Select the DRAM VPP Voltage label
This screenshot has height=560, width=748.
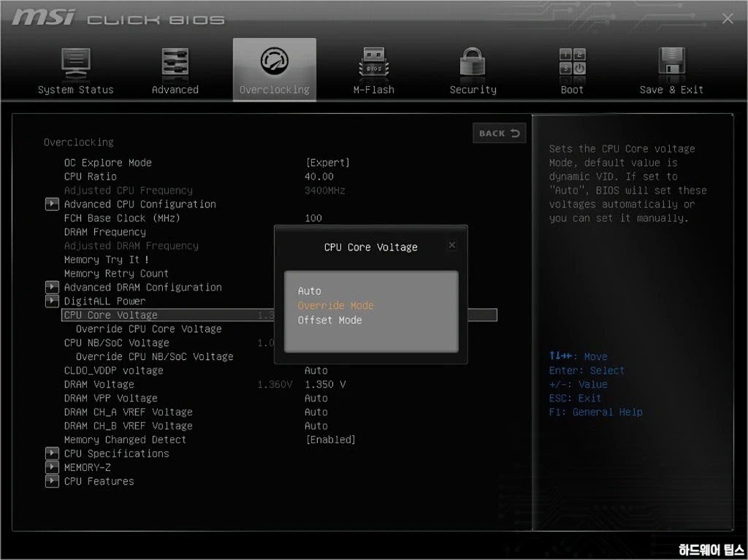click(x=111, y=398)
